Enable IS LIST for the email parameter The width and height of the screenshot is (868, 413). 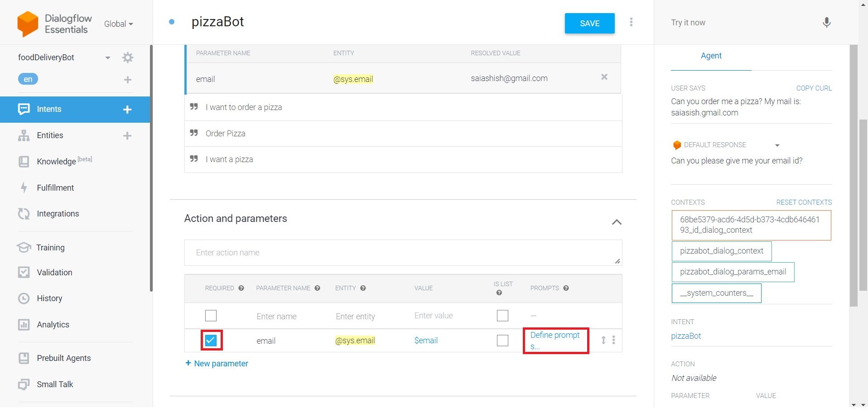click(x=502, y=340)
